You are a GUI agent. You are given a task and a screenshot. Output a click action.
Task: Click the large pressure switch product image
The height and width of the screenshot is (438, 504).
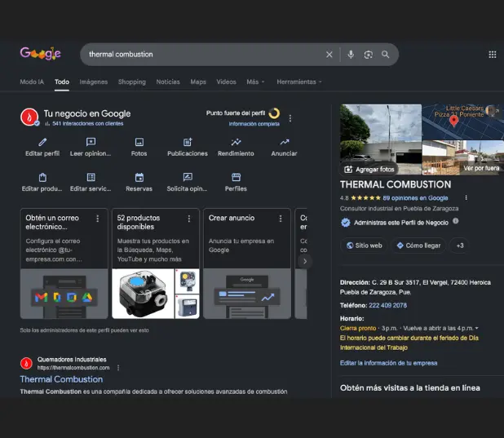coord(143,294)
